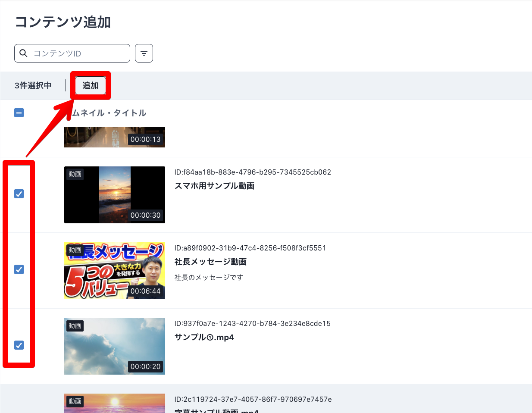Open the filter icon next to search
532x413 pixels.
(144, 53)
